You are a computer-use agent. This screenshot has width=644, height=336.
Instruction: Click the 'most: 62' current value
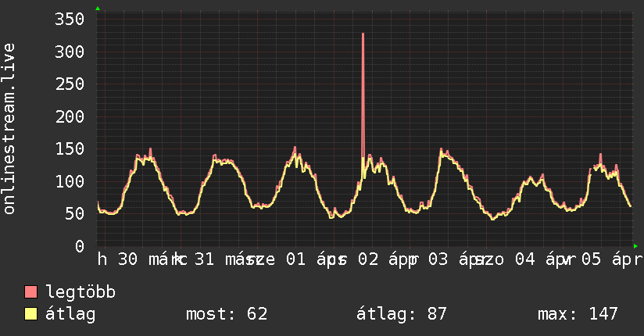(x=227, y=314)
